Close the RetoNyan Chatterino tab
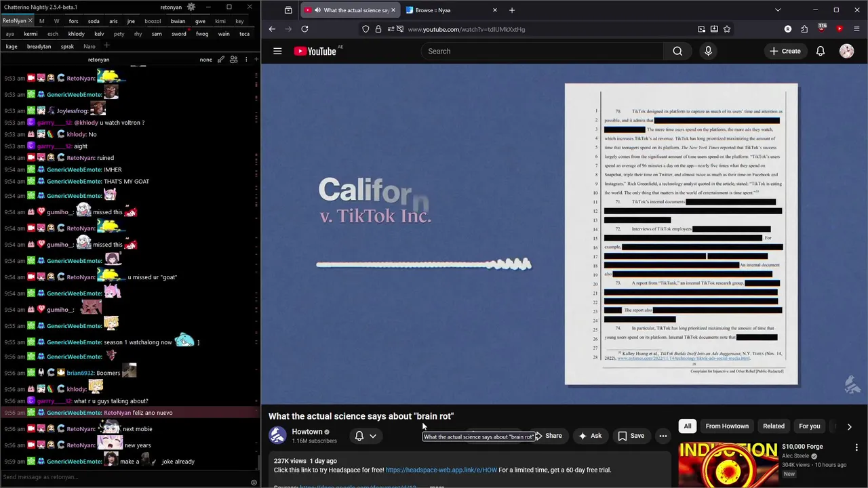 (31, 21)
